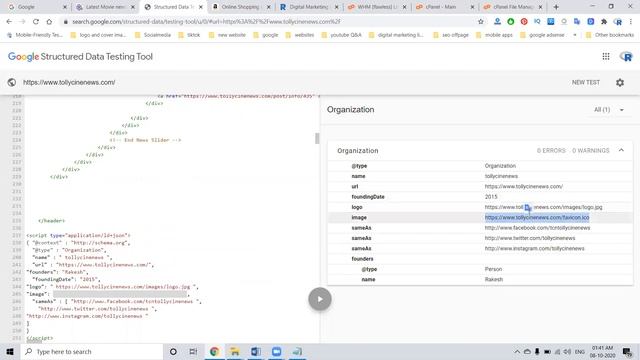Click the 0 WARNINGS label
This screenshot has width=640, height=360.
coord(590,151)
